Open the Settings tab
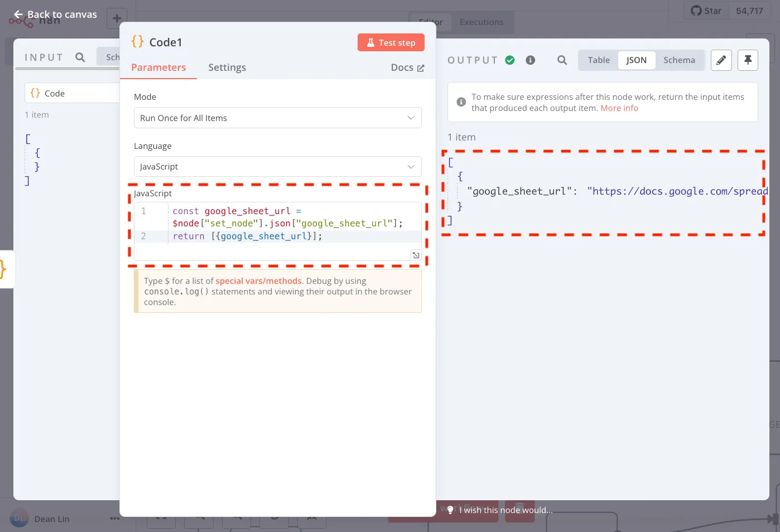Viewport: 780px width, 532px height. 227,67
